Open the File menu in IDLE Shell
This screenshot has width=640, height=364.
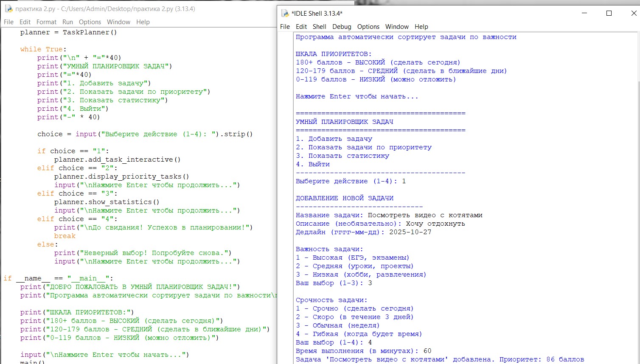click(285, 27)
